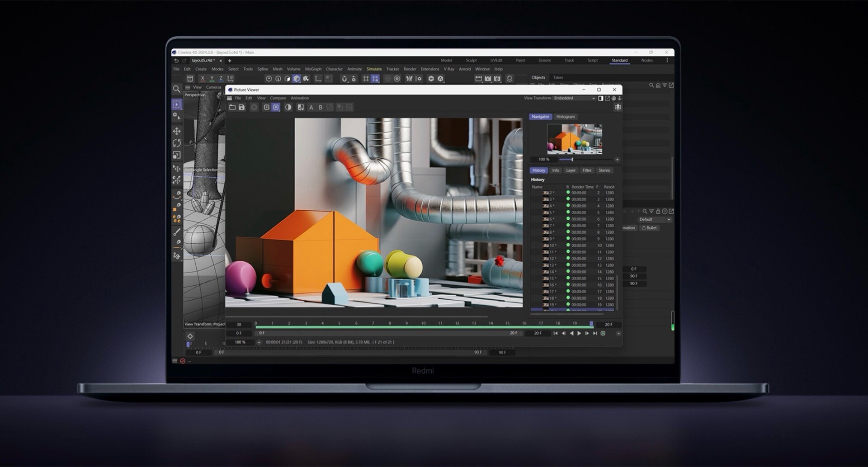
Task: Open the Default dropdown in the attributes panel
Action: (655, 219)
